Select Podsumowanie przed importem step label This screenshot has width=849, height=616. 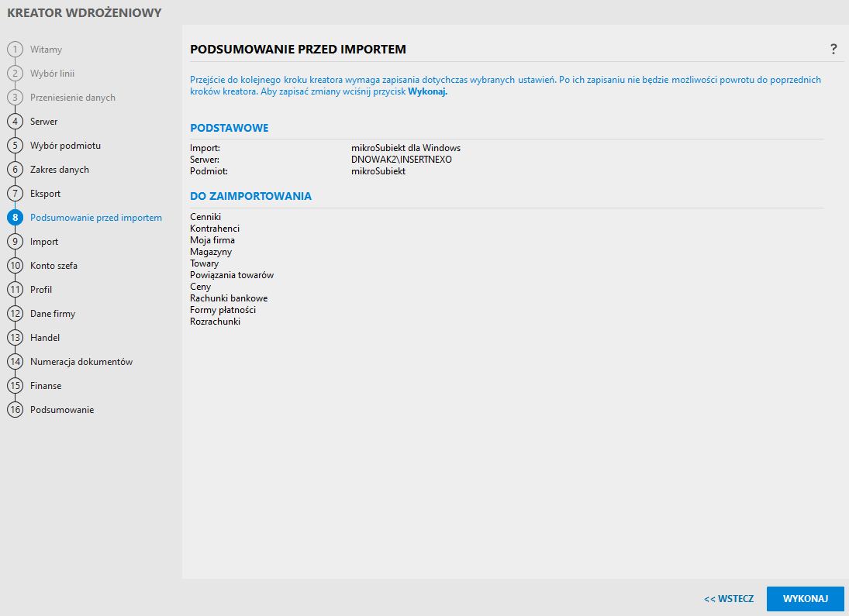tap(96, 218)
